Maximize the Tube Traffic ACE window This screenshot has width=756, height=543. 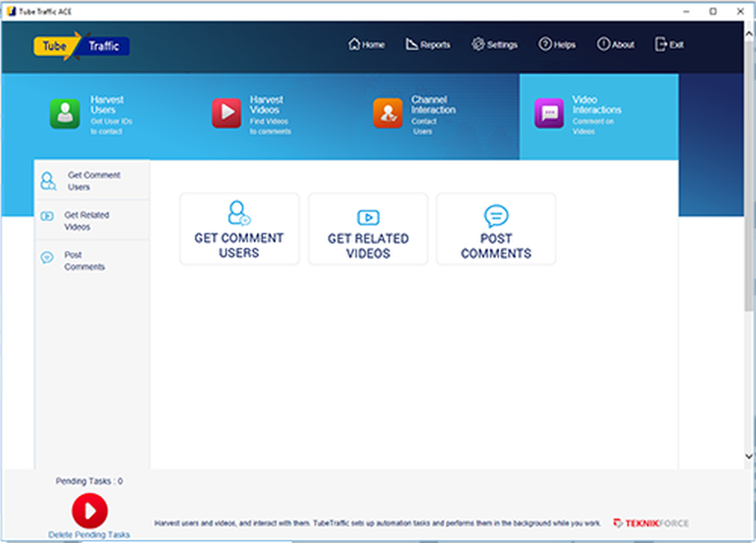click(x=713, y=11)
